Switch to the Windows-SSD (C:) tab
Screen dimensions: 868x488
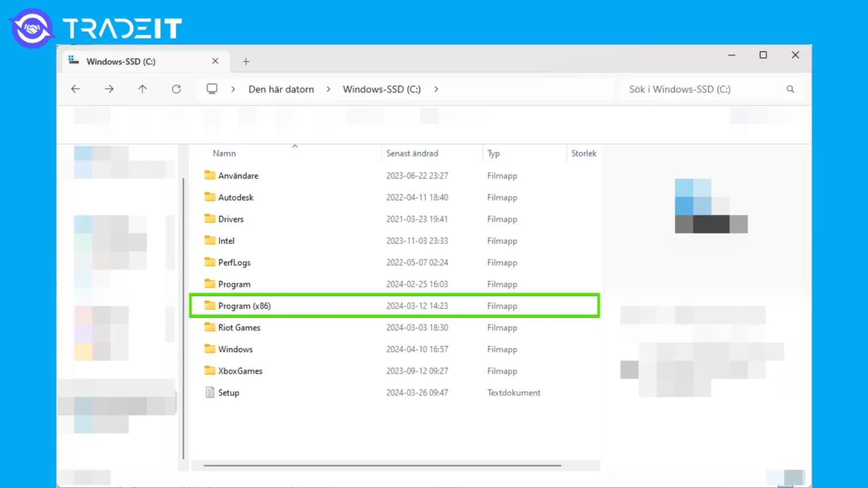(x=145, y=61)
